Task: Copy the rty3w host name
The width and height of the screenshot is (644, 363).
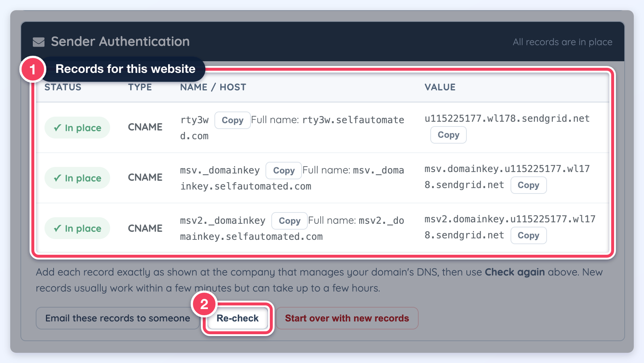Action: point(233,120)
